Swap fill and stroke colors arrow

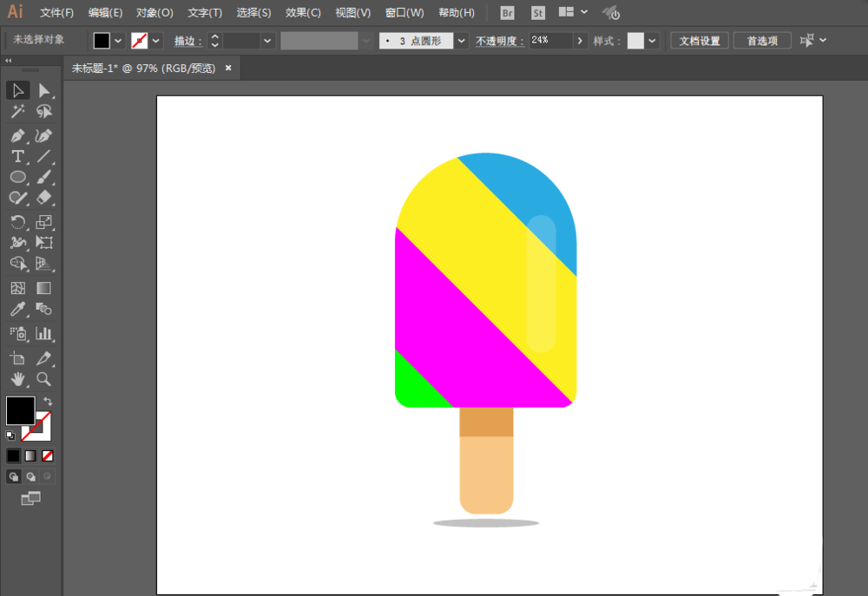tap(48, 401)
